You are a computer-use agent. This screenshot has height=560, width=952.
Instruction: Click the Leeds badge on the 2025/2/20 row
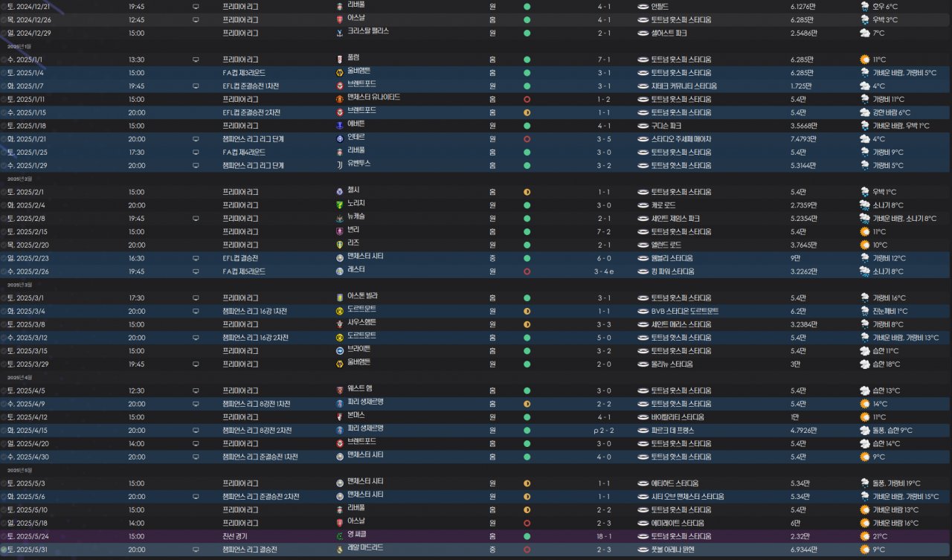click(340, 244)
